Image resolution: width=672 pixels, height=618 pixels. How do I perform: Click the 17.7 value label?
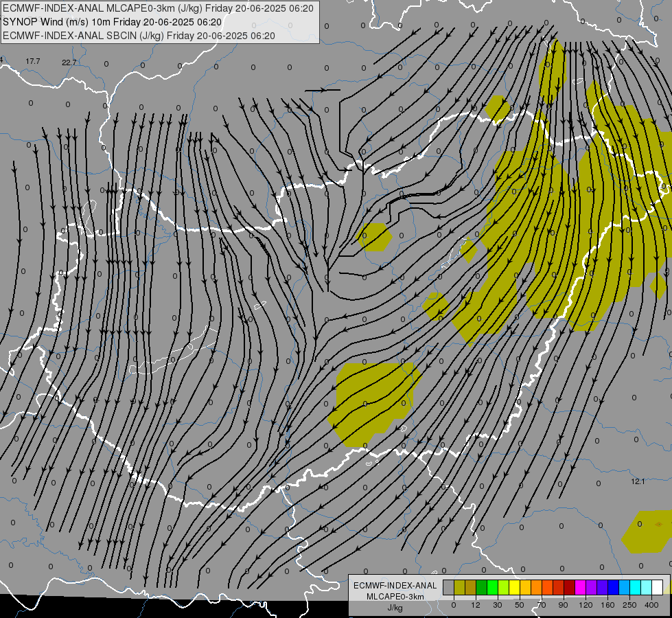32,61
